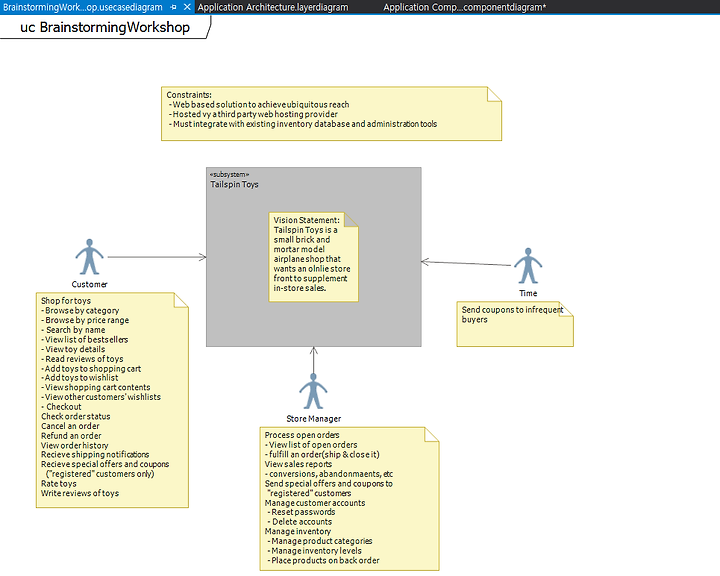Switch to Application Architecture.layerdiagram tab
The width and height of the screenshot is (720, 576).
point(273,7)
